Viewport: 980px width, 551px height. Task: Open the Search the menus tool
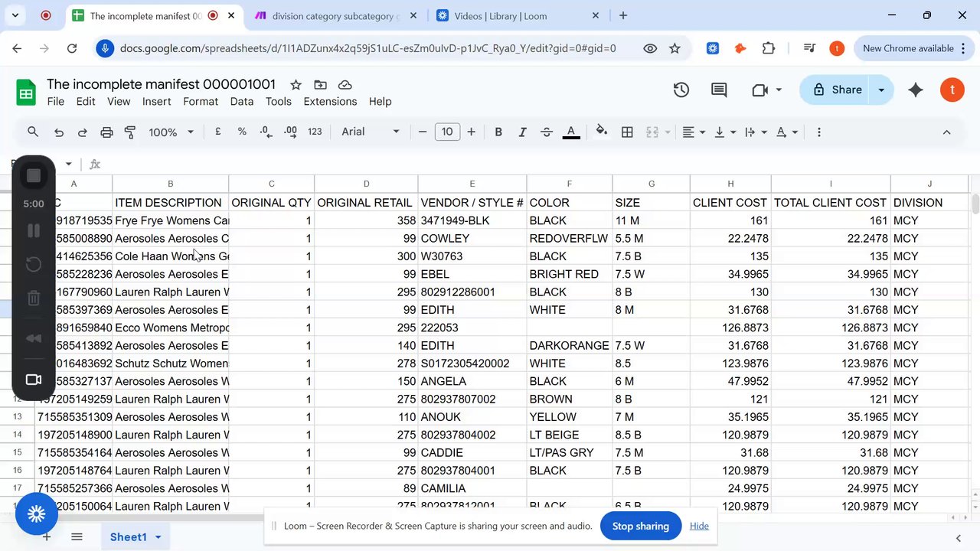pos(33,132)
